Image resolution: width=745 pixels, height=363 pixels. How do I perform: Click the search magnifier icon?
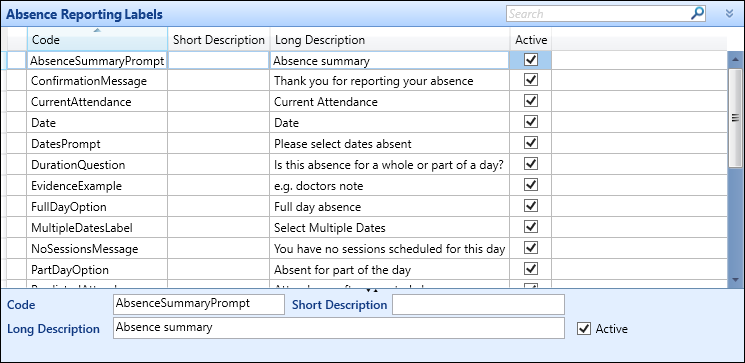pos(697,13)
